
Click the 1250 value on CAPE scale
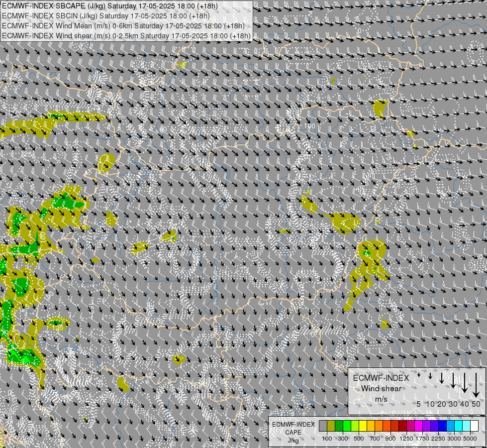tap(406, 439)
